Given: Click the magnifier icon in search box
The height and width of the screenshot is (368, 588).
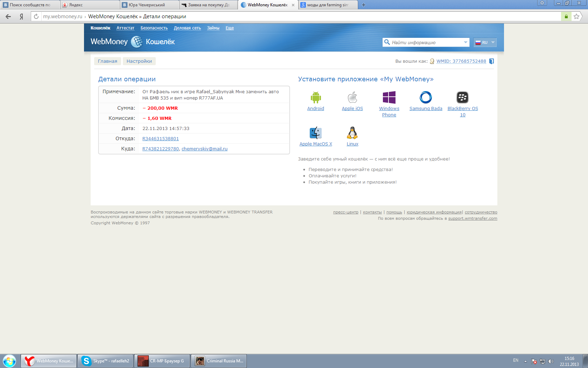Looking at the screenshot, I should (387, 42).
